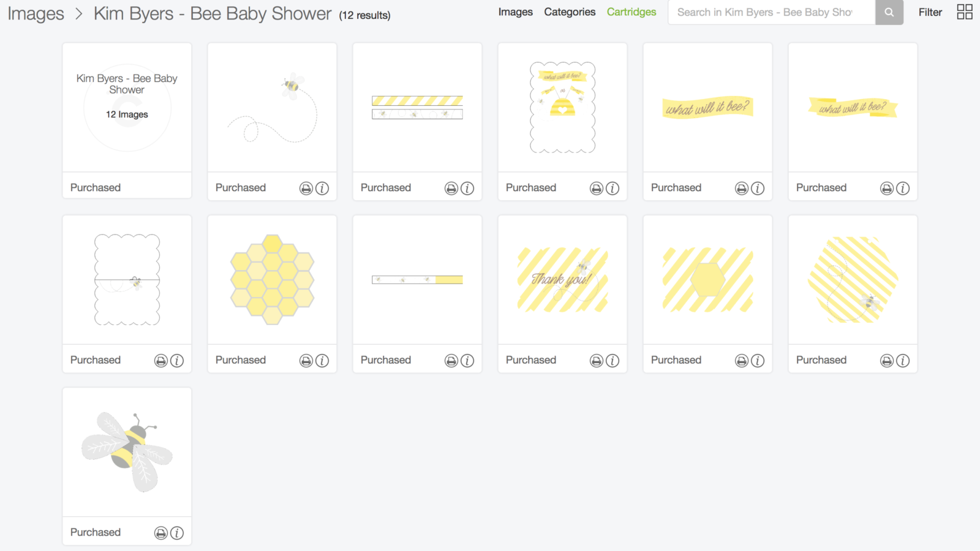Open info for first what will it bee banner
The height and width of the screenshot is (551, 980).
[x=758, y=189]
